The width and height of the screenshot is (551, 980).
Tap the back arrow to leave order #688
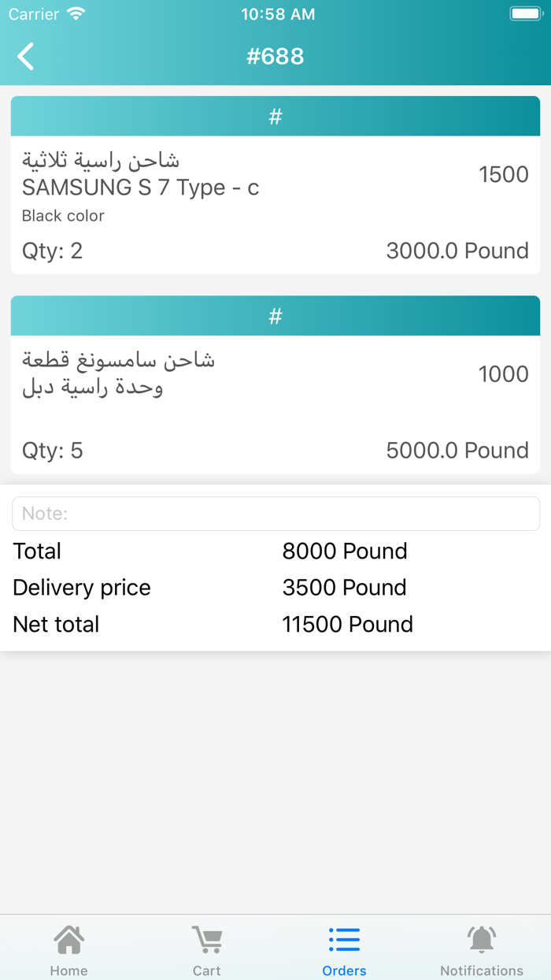pos(24,57)
